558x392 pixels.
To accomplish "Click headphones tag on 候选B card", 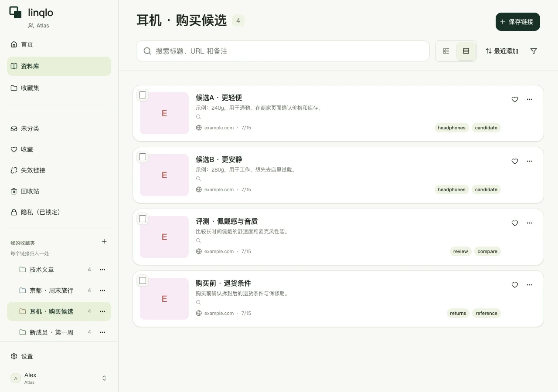I will tap(452, 189).
